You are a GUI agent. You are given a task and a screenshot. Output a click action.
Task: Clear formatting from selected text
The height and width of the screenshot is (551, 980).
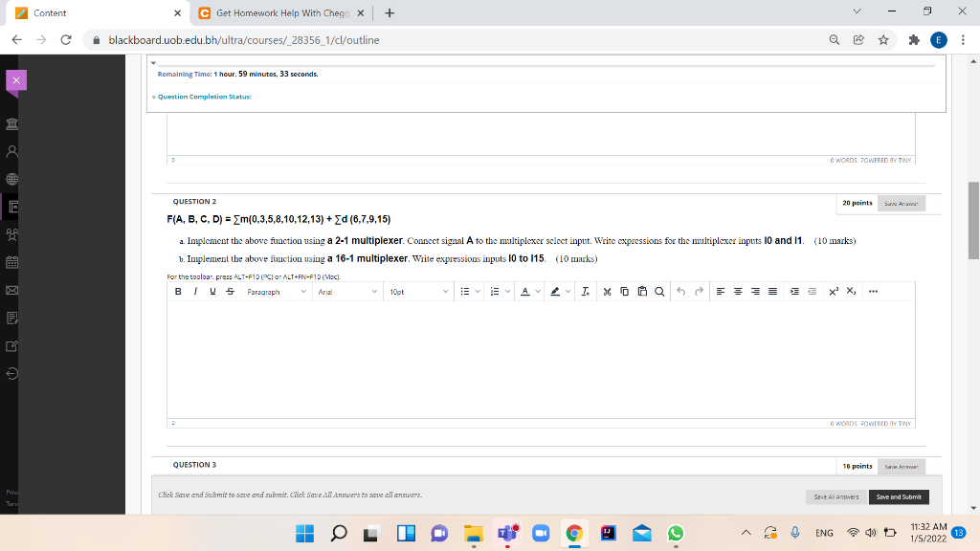[x=585, y=291]
